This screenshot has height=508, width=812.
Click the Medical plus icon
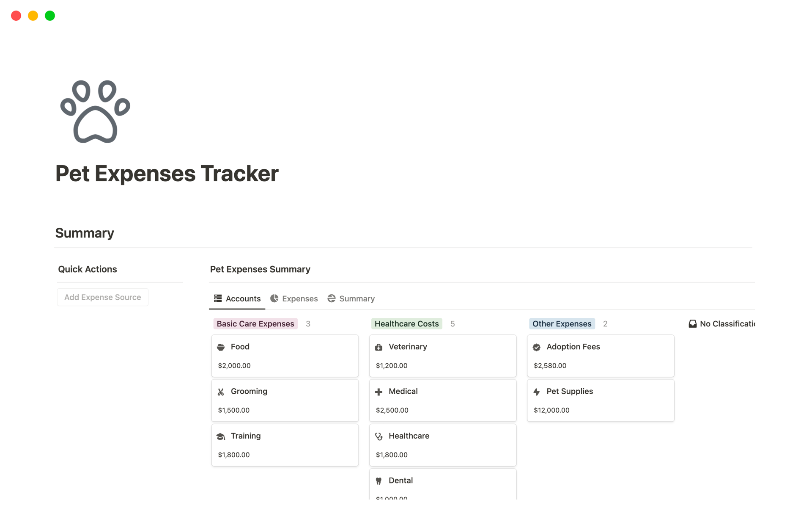point(379,392)
